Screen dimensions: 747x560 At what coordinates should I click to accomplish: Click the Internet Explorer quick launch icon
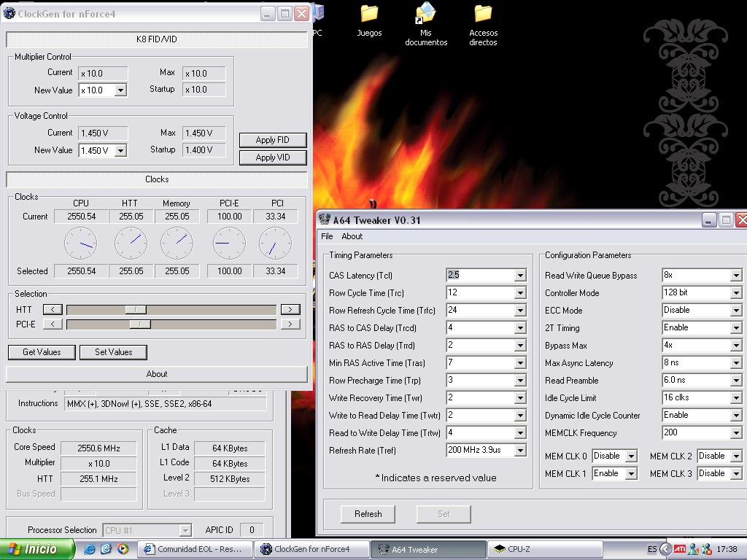[x=89, y=549]
